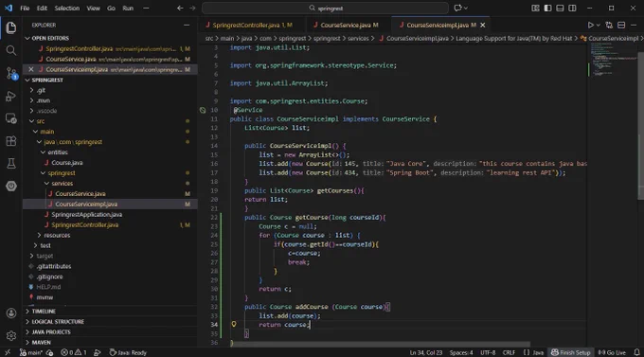Screen dimensions: 644x357
Task: Click the bean icon on line 10 gutter
Action: (203, 110)
